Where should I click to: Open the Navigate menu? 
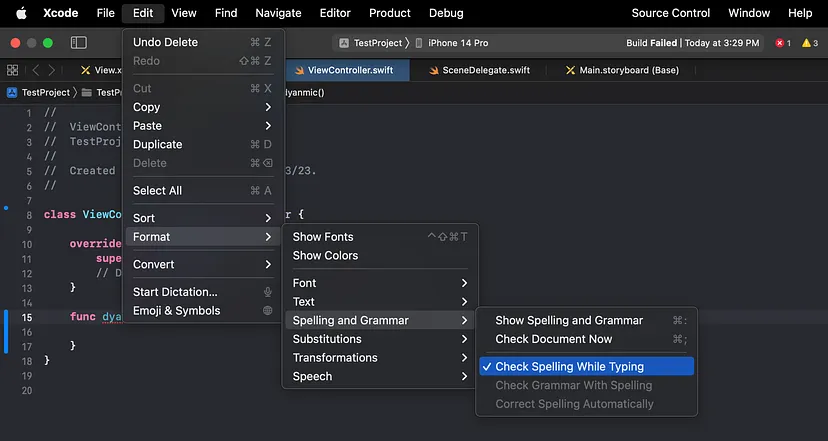[278, 13]
